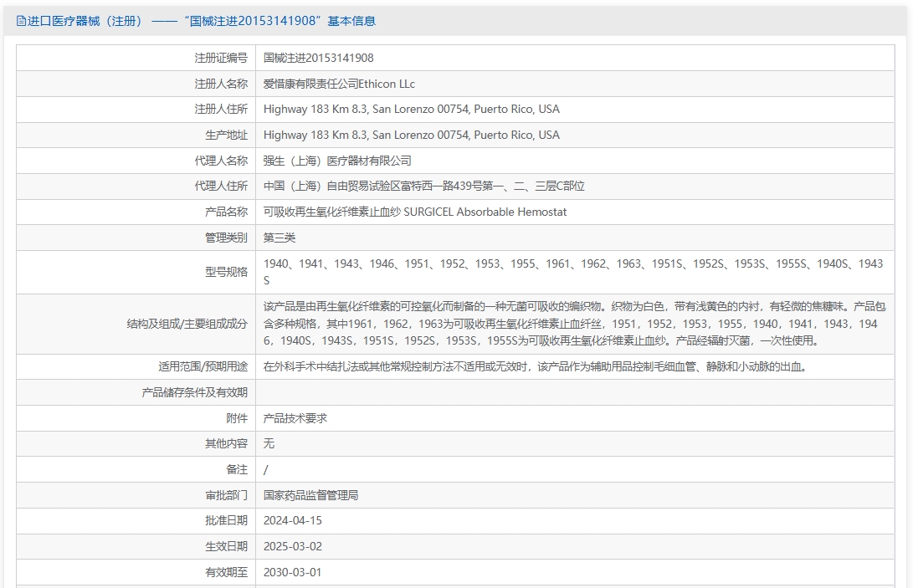This screenshot has width=913, height=588.
Task: Click the 生效日期 label
Action: pyautogui.click(x=226, y=546)
